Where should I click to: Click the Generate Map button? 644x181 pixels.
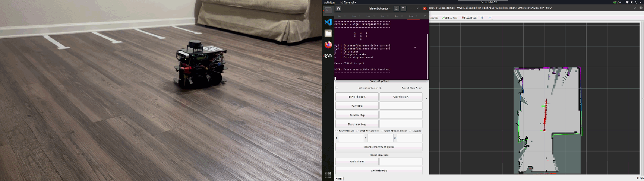pyautogui.click(x=379, y=171)
